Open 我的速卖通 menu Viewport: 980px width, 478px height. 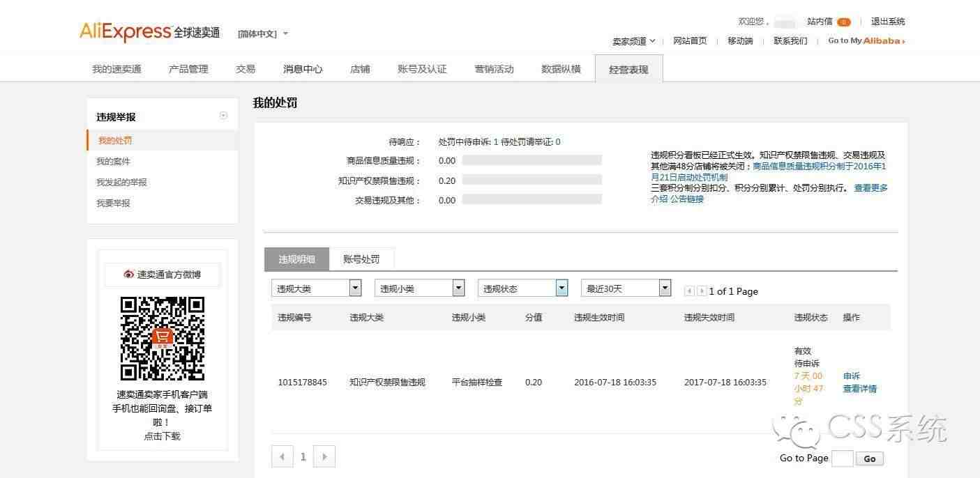(116, 69)
